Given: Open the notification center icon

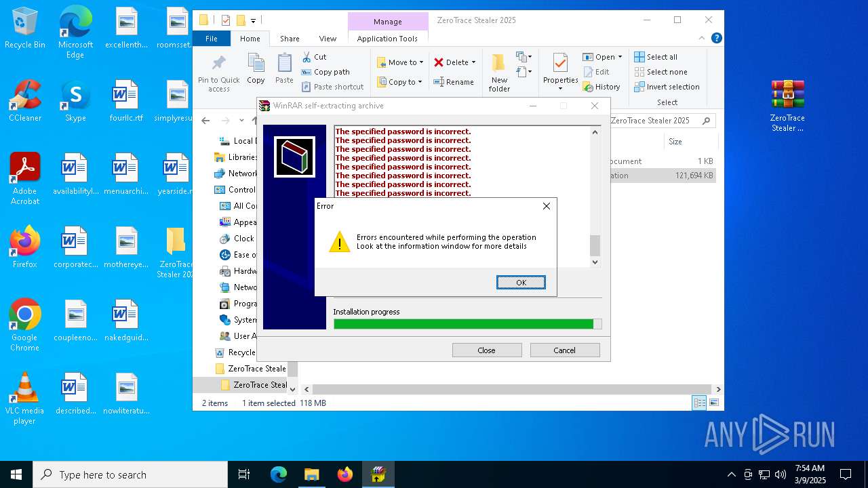Looking at the screenshot, I should 846,474.
